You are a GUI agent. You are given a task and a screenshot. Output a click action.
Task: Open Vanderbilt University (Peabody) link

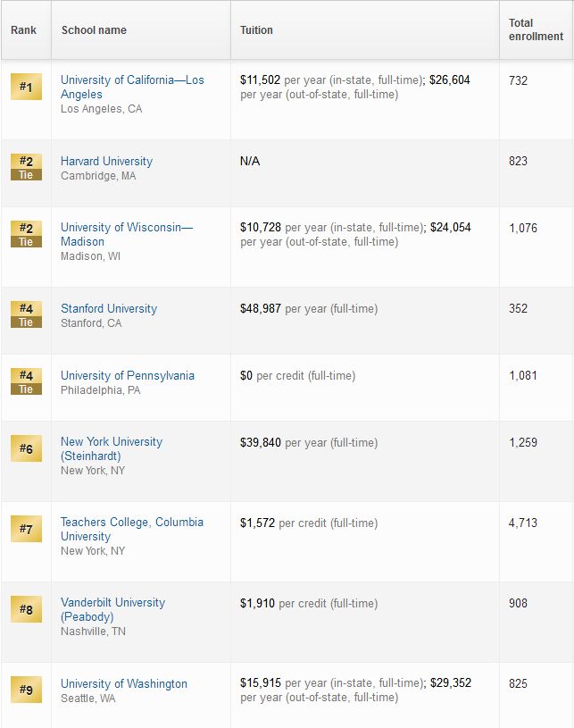tap(113, 609)
